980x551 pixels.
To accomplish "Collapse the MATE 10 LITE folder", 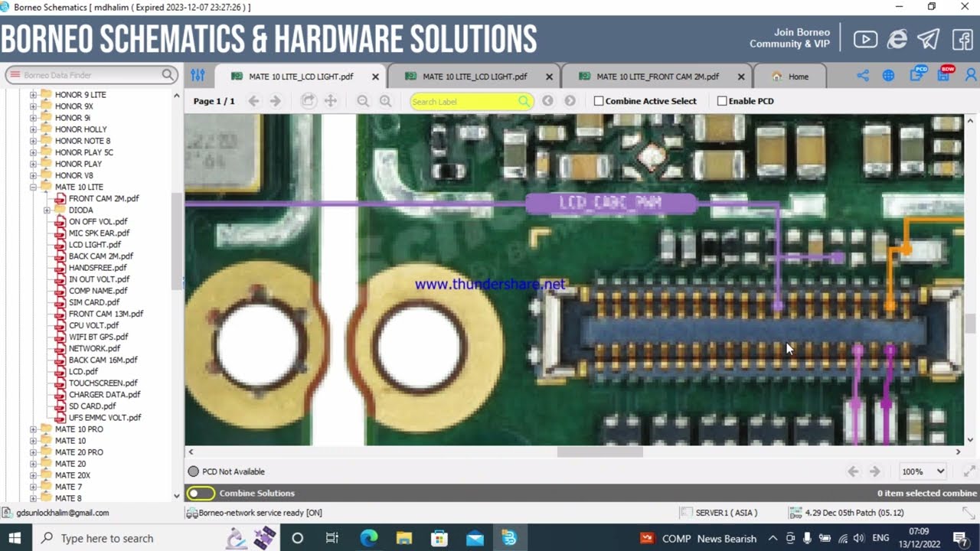I will [x=33, y=187].
